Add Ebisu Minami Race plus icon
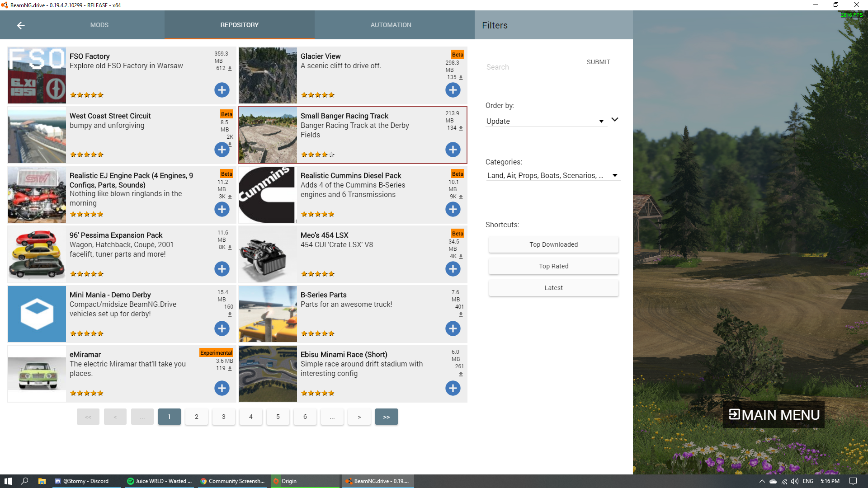 (453, 388)
